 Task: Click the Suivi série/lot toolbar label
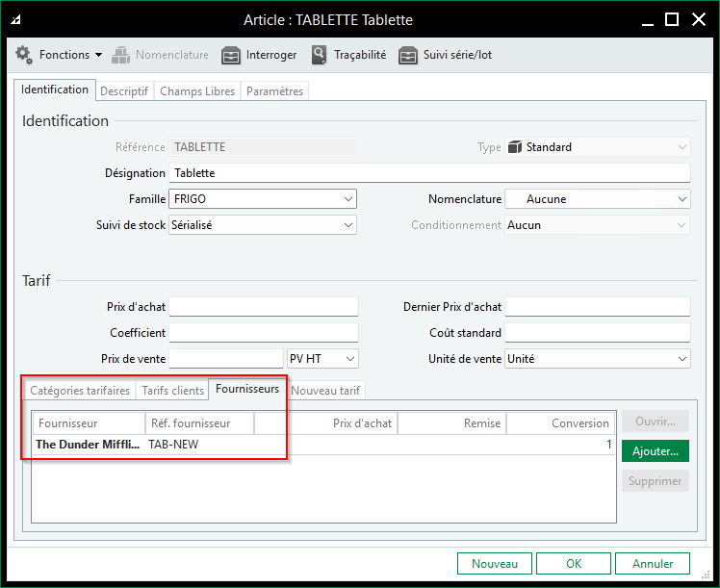click(x=457, y=55)
